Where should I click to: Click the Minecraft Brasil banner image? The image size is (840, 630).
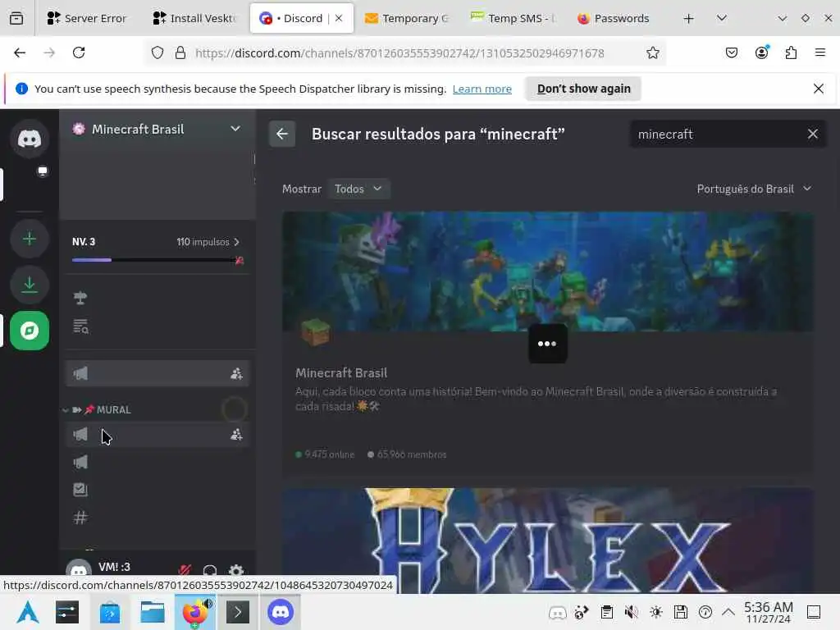(x=547, y=272)
